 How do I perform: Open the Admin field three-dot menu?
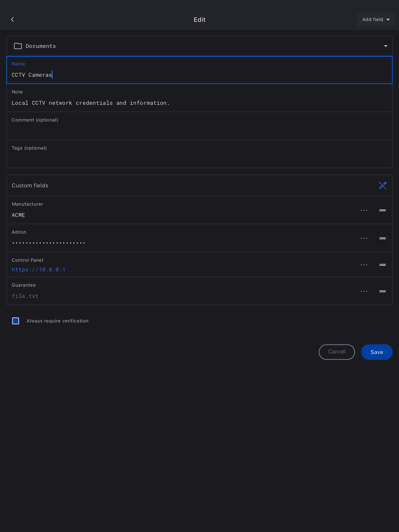click(x=364, y=238)
